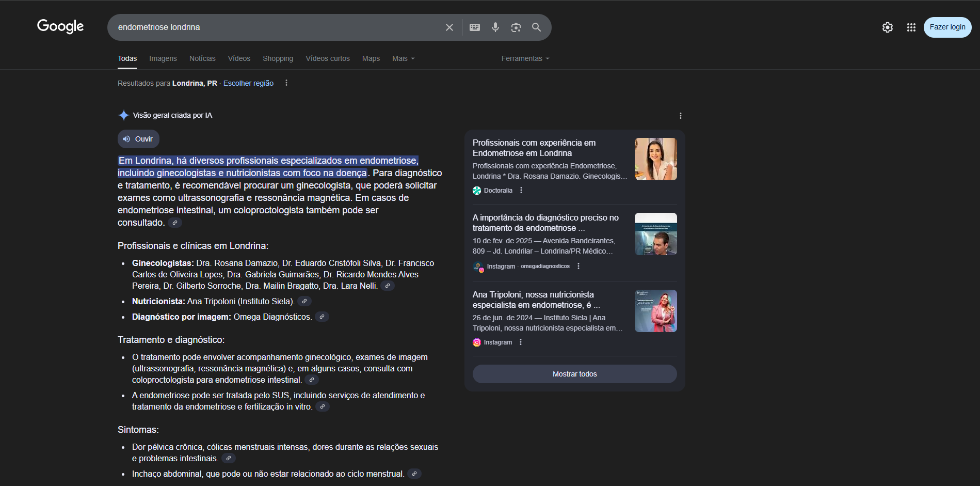980x486 pixels.
Task: Expand the Mais dropdown menu
Action: click(403, 58)
